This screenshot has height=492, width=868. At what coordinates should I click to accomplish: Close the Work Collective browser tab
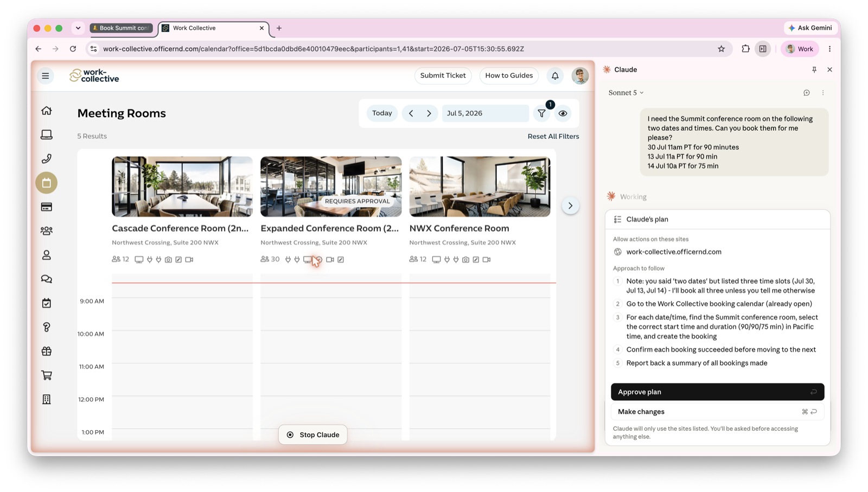pos(261,28)
